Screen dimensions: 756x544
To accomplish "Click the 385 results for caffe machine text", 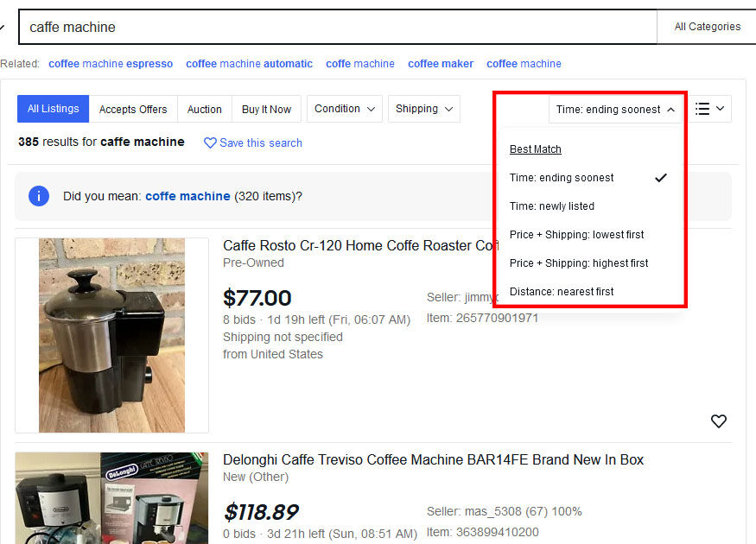I will (101, 142).
